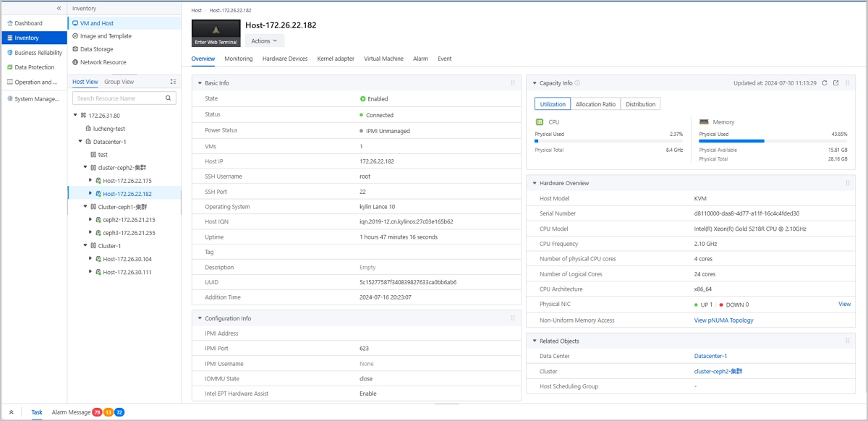Click the Business Reliability sidebar icon

[x=8, y=52]
